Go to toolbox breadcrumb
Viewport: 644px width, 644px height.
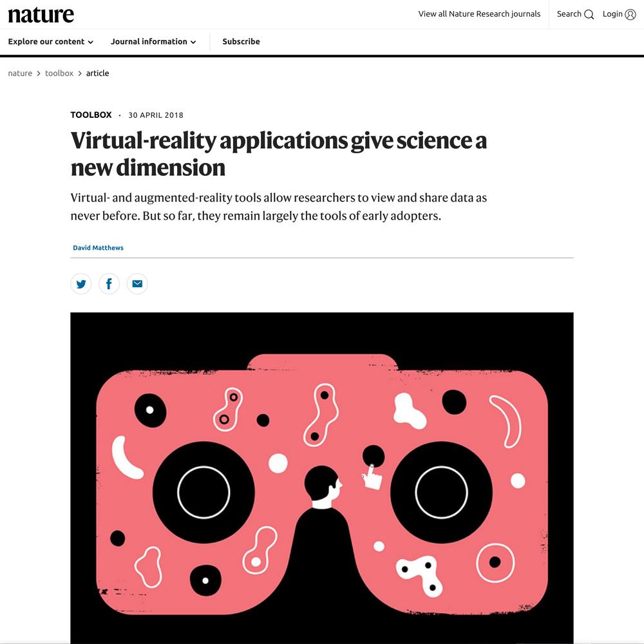59,73
